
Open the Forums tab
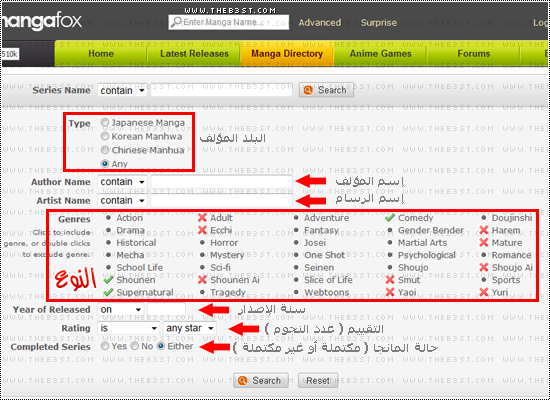[x=474, y=53]
